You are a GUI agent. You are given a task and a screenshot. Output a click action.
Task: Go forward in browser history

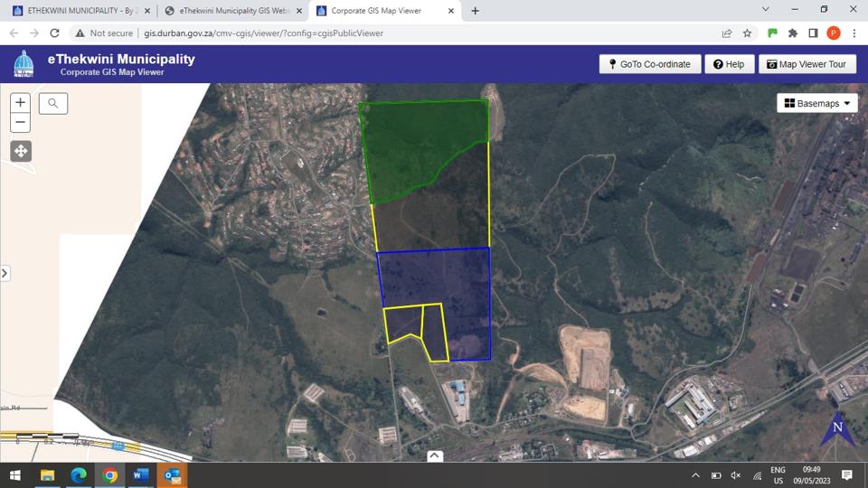click(x=34, y=33)
